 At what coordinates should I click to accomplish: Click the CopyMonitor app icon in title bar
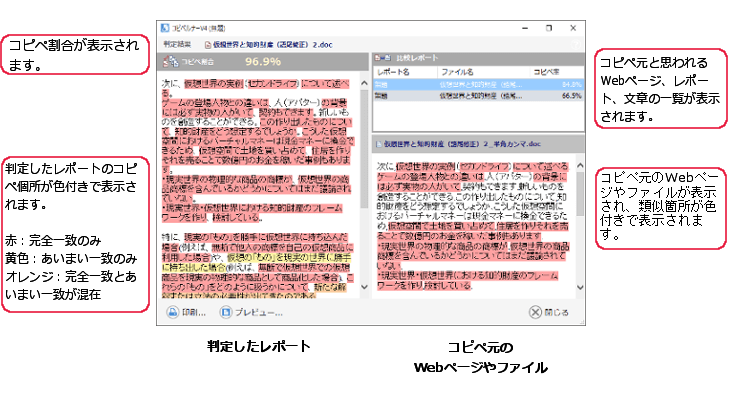166,29
